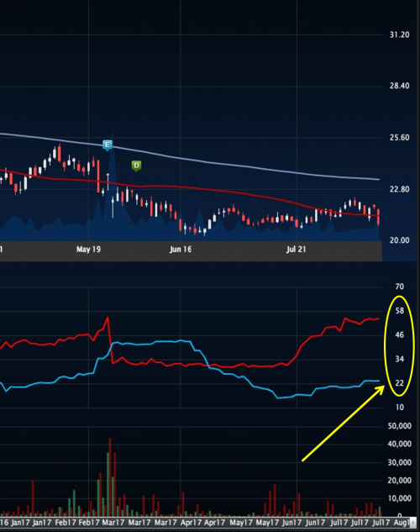Screen dimensions: 420x532
Task: Click the 22.80 price axis label
Action: (x=399, y=189)
